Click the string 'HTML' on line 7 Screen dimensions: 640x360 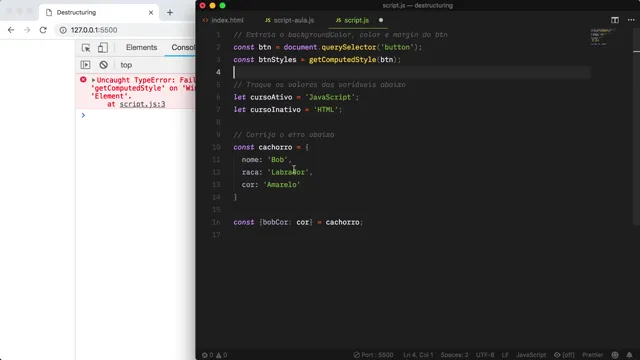pyautogui.click(x=326, y=110)
